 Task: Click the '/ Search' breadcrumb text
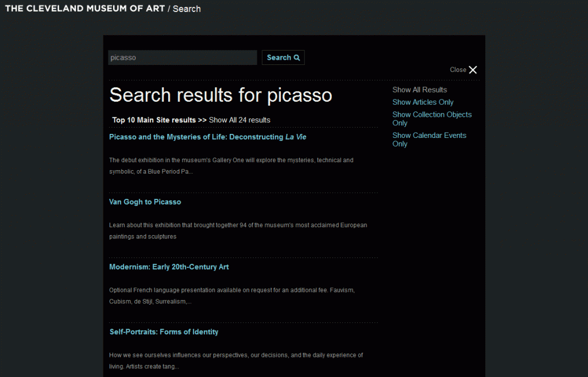click(x=184, y=9)
